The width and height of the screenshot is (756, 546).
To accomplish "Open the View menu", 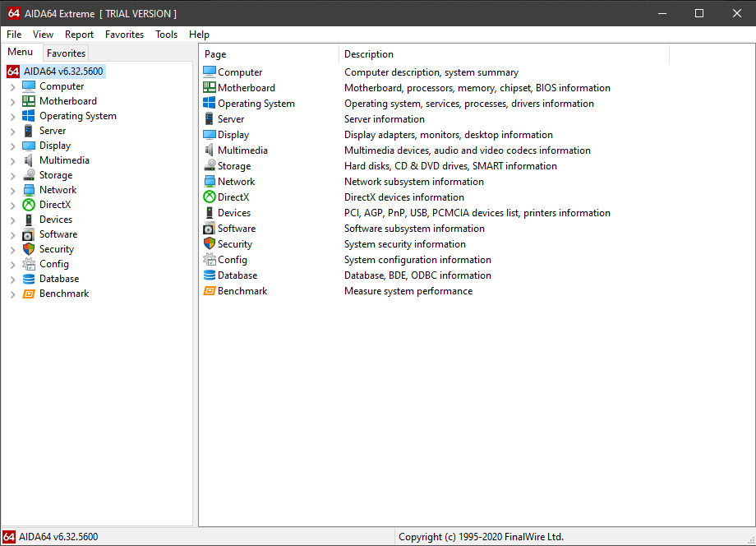I will point(43,35).
